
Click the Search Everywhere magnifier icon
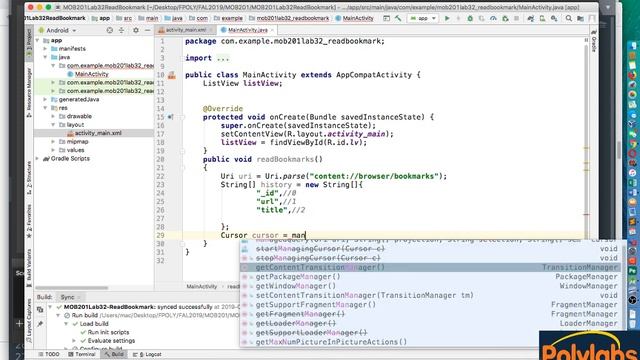tap(569, 18)
